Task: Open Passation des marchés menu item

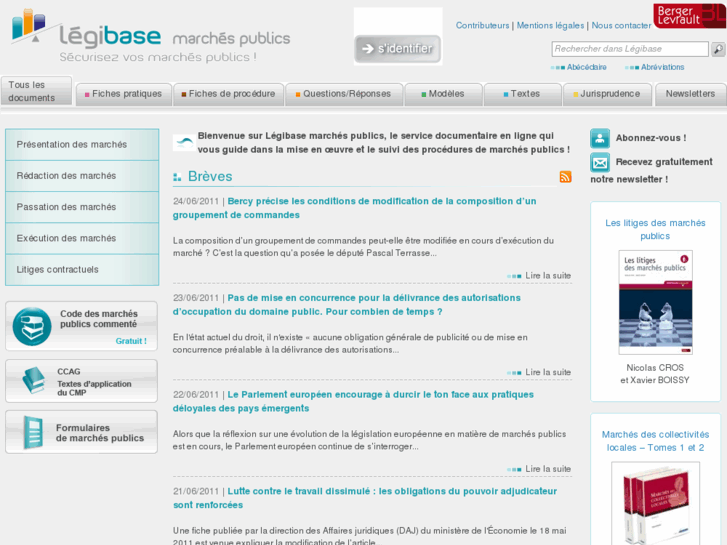Action: (82, 207)
